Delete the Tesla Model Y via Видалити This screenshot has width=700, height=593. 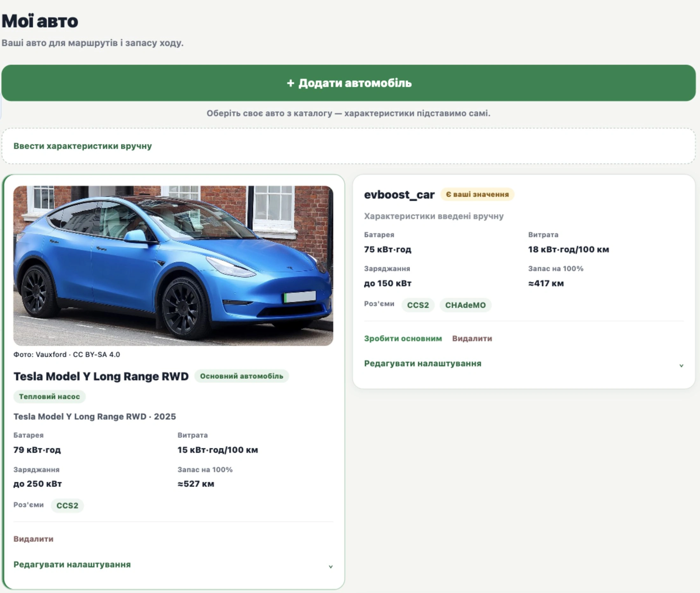[33, 539]
